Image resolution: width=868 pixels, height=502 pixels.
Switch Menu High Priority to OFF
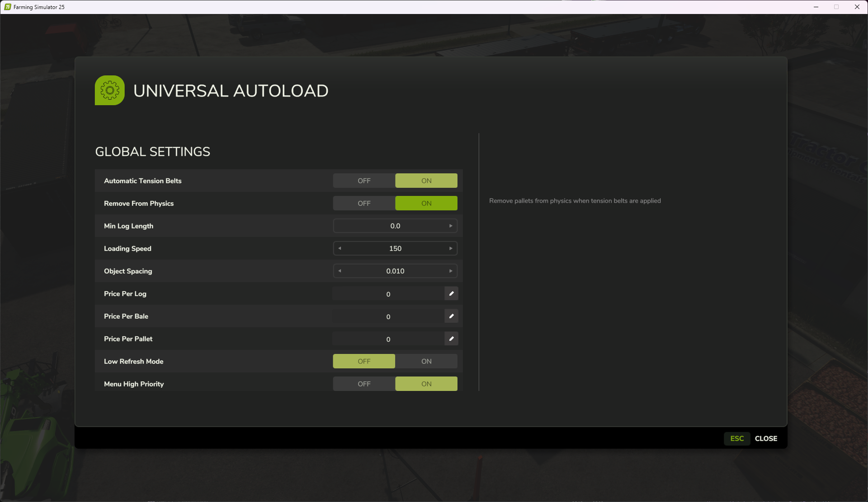(x=364, y=384)
